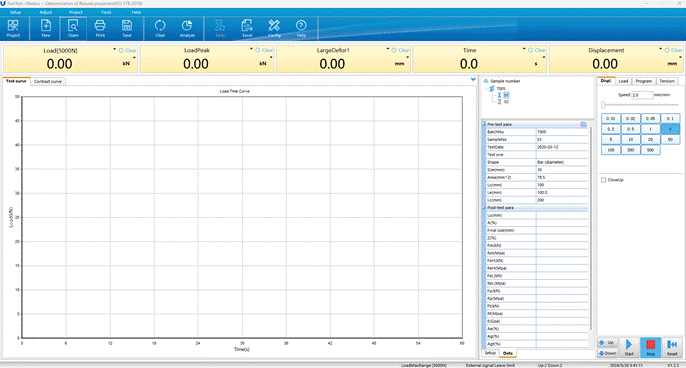Click the toolbar Clear refresh icon
Screen dimensions: 686x368
pos(160,28)
